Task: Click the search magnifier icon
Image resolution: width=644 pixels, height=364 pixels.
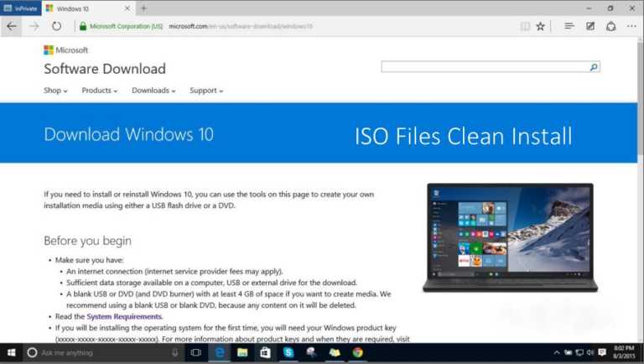Action: tap(594, 67)
